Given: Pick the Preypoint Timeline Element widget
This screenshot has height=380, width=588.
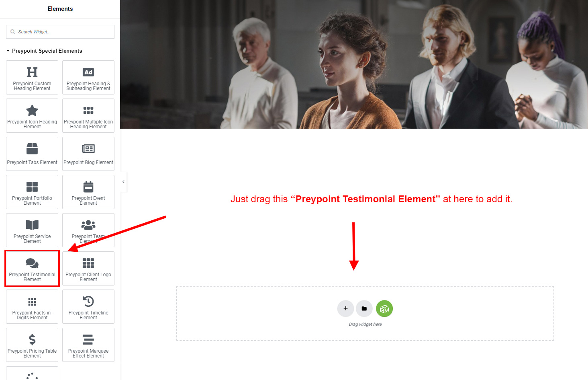Looking at the screenshot, I should pos(88,306).
